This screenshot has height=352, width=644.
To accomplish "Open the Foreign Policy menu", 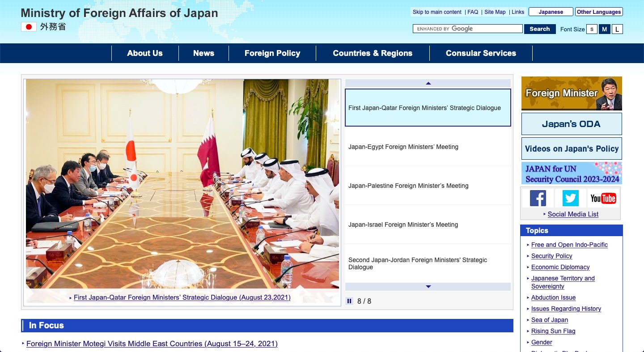I will point(272,53).
